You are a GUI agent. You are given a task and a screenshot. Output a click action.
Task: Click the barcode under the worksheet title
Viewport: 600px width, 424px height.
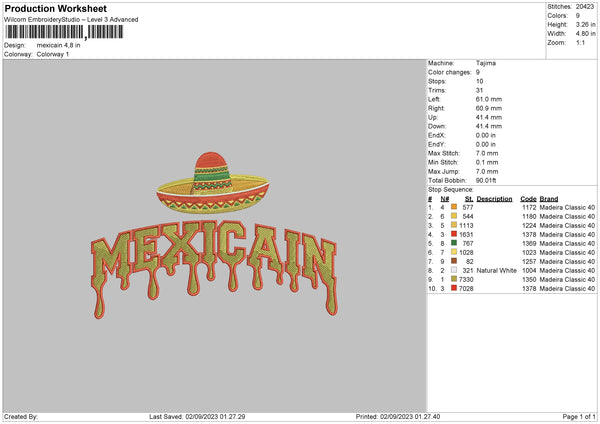click(64, 32)
